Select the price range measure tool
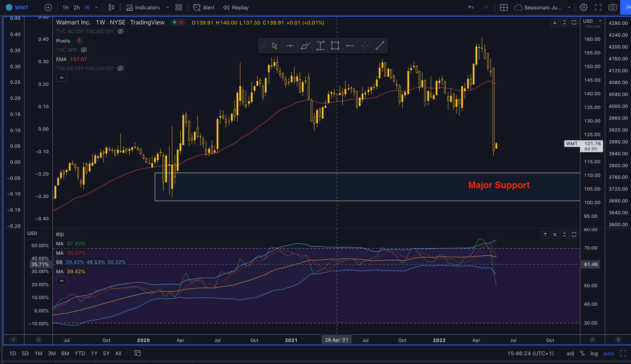 coord(320,46)
